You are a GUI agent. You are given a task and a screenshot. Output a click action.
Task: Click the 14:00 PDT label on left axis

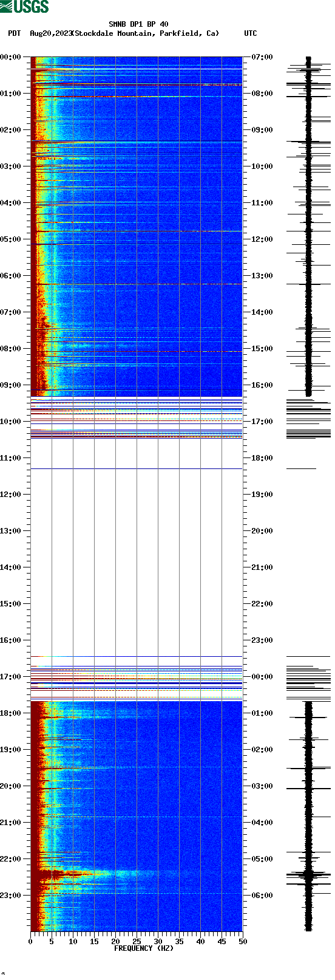10,567
